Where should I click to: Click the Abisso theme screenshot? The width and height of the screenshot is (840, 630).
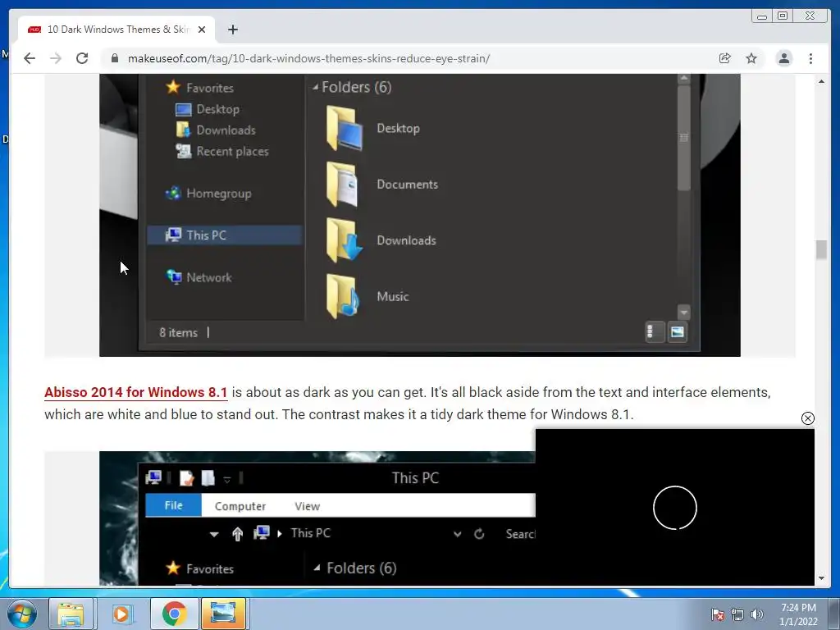tap(317, 518)
